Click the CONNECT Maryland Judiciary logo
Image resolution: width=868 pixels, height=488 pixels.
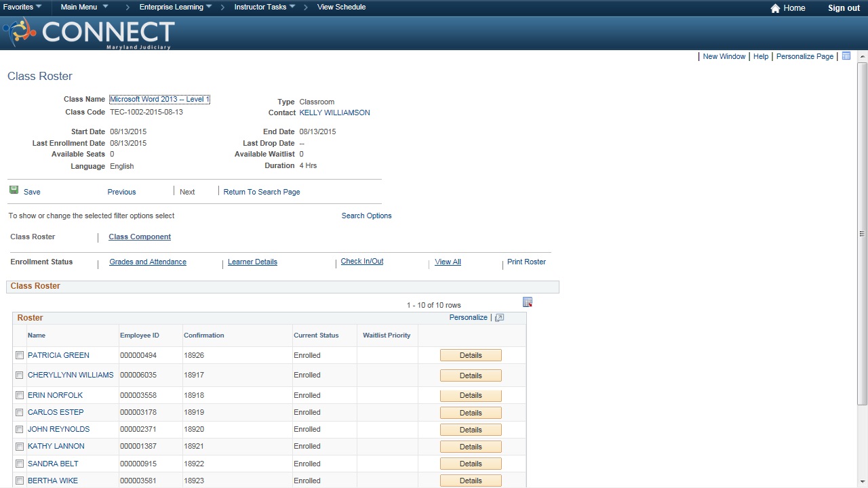pyautogui.click(x=88, y=33)
